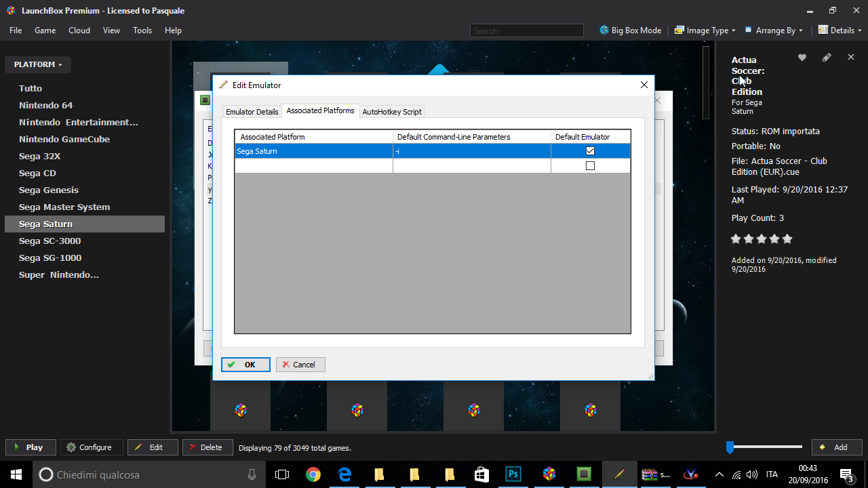Open the File menu

point(16,30)
